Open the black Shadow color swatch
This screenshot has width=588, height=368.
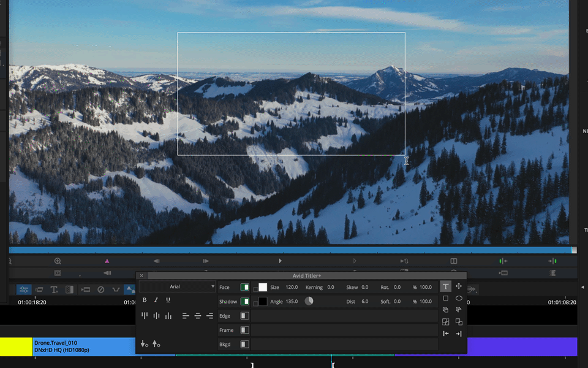[x=263, y=302]
